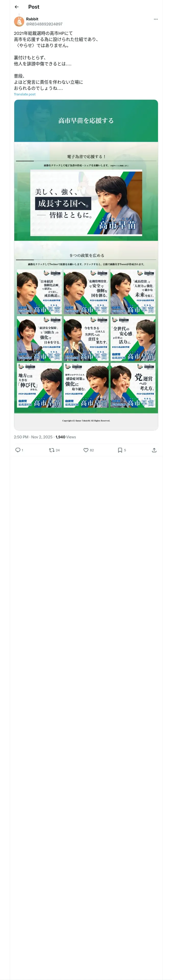Viewport: 172px width, 980px height.
Task: Like the post with the heart icon
Action: [86, 450]
